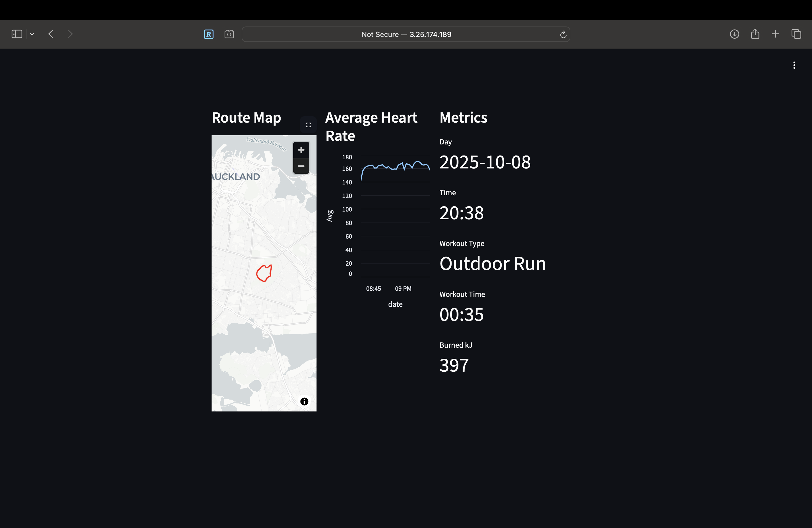Click the AUCKLAND label on map
This screenshot has width=812, height=528.
pos(235,177)
